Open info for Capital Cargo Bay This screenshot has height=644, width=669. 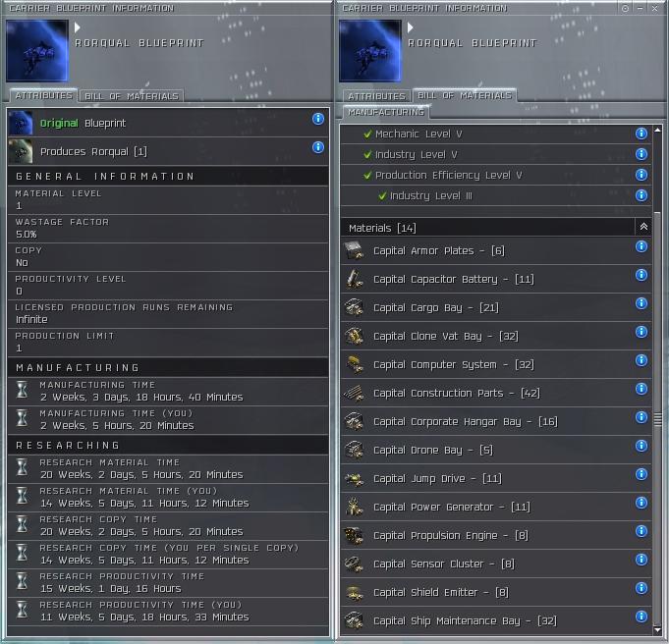(641, 303)
